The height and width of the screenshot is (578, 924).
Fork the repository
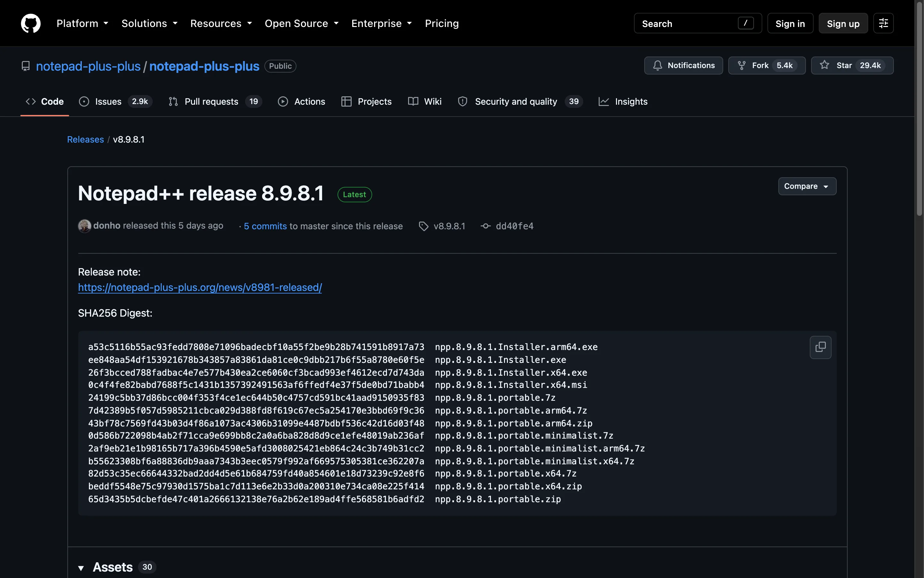pyautogui.click(x=767, y=66)
